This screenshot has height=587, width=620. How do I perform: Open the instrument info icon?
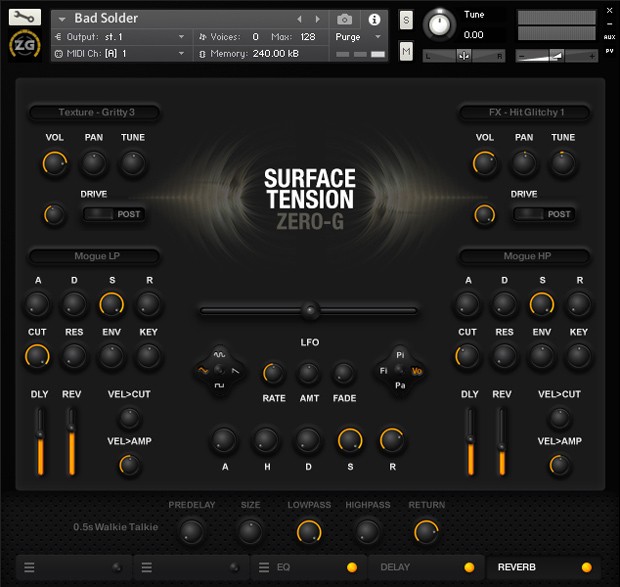(x=374, y=19)
